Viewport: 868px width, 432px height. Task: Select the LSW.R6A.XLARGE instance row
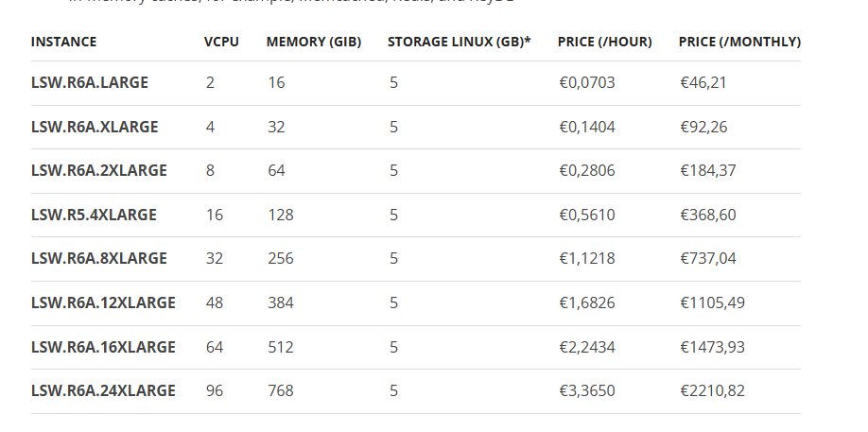(416, 127)
